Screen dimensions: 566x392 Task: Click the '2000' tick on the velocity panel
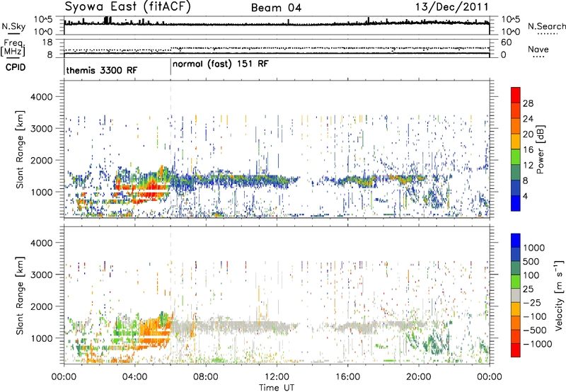41,306
